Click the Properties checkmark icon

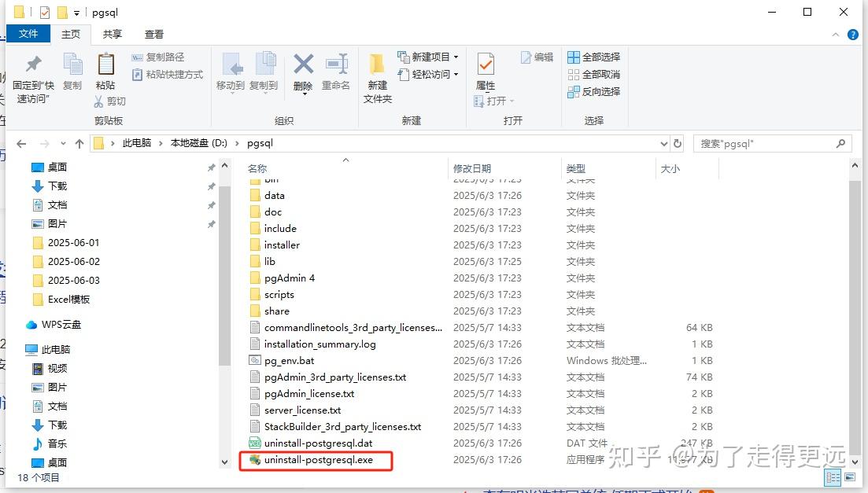(486, 64)
